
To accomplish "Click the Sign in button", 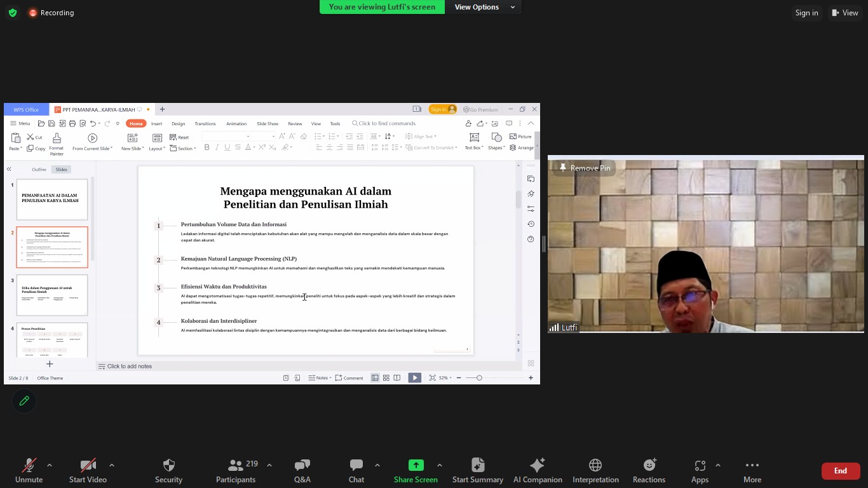I will [x=806, y=13].
